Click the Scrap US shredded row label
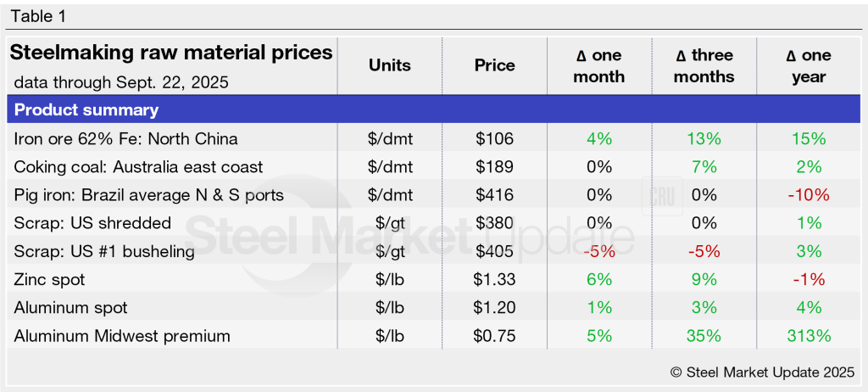This screenshot has width=868, height=392. pos(93,223)
